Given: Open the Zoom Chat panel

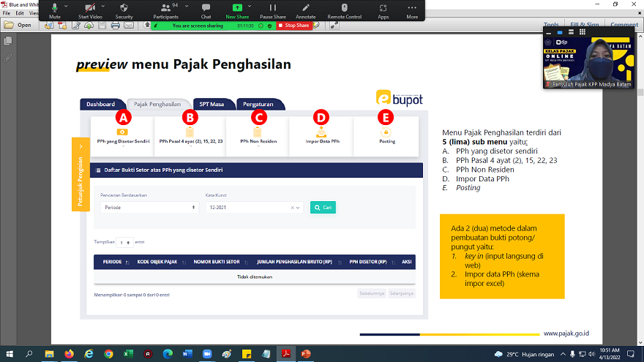Looking at the screenshot, I should (x=206, y=8).
